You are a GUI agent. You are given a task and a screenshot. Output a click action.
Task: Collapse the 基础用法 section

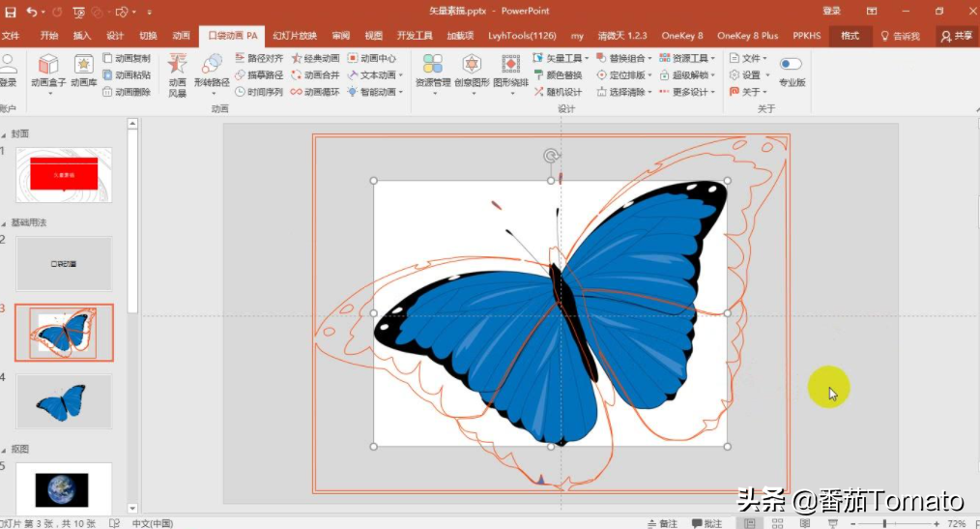[x=4, y=223]
